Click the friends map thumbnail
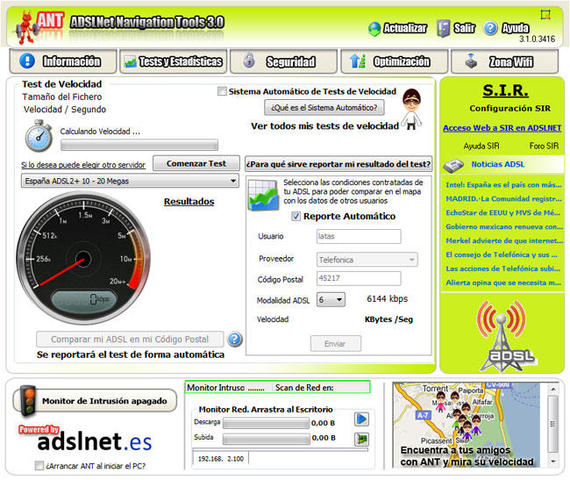The height and width of the screenshot is (480, 570). [467, 425]
